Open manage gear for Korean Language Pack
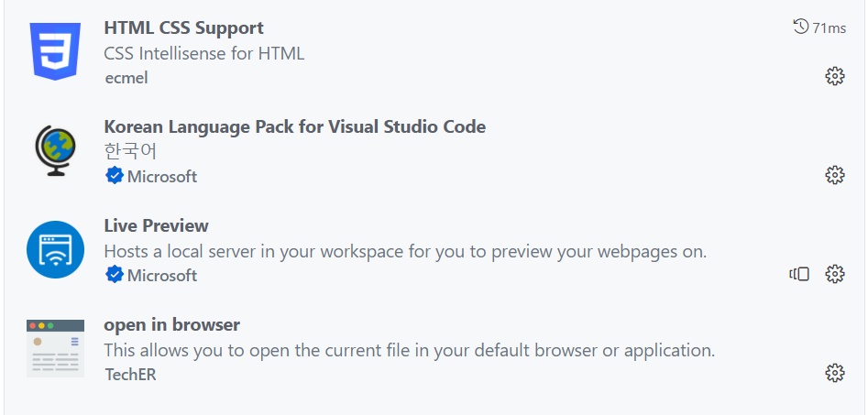 pyautogui.click(x=834, y=175)
